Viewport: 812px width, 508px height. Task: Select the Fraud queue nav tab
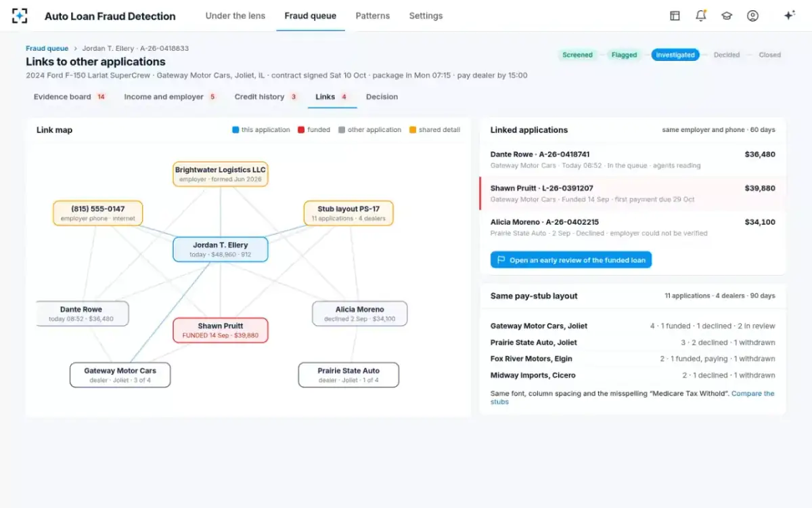pyautogui.click(x=311, y=16)
